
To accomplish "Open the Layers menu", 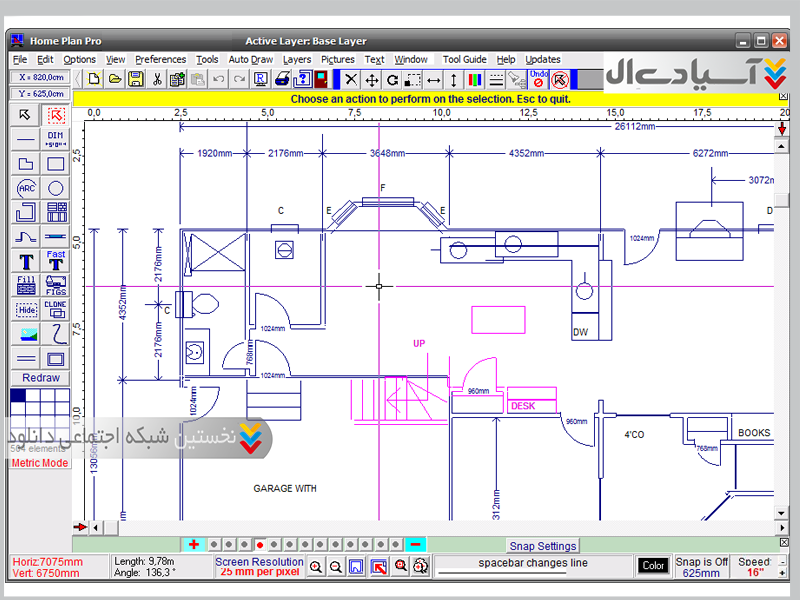I will (x=297, y=59).
